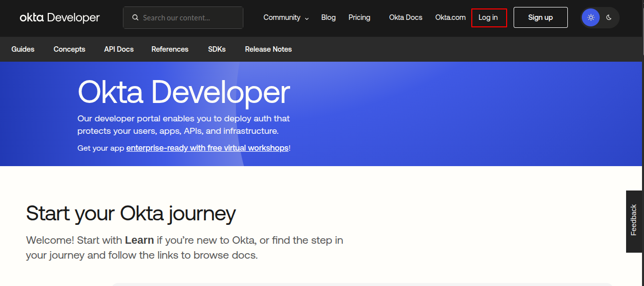Open the API Docs tab
Viewport: 644px width, 286px height.
pos(119,49)
